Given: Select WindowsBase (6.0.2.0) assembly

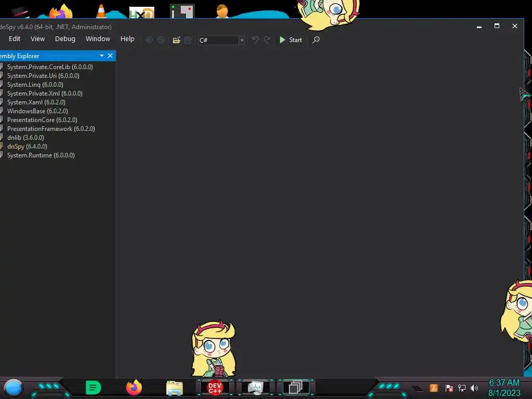Looking at the screenshot, I should pyautogui.click(x=37, y=111).
